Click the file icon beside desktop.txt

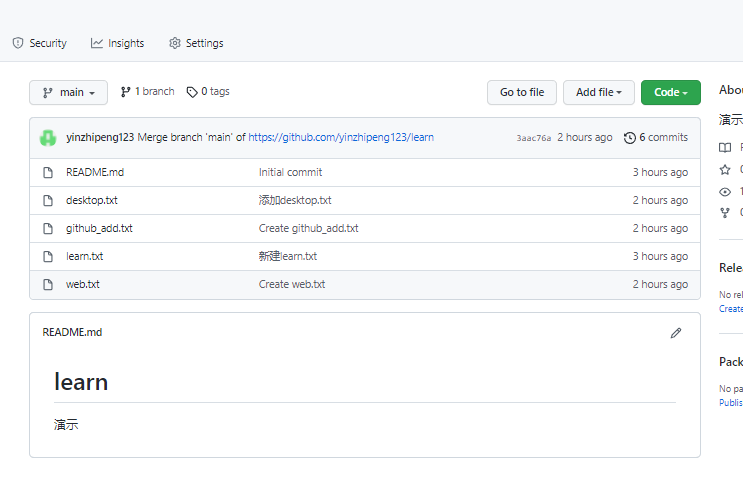[48, 200]
